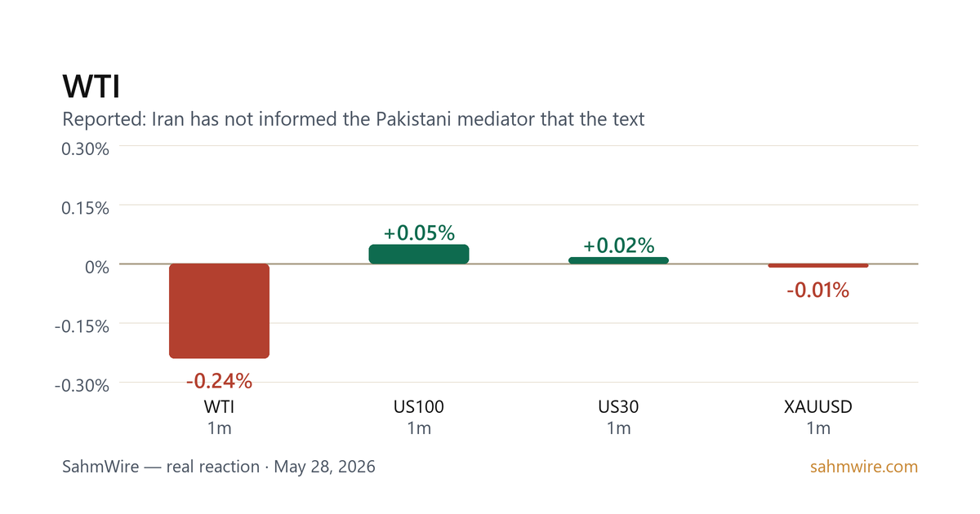Select the US100 axis category label
The image size is (980, 514).
pos(419,406)
